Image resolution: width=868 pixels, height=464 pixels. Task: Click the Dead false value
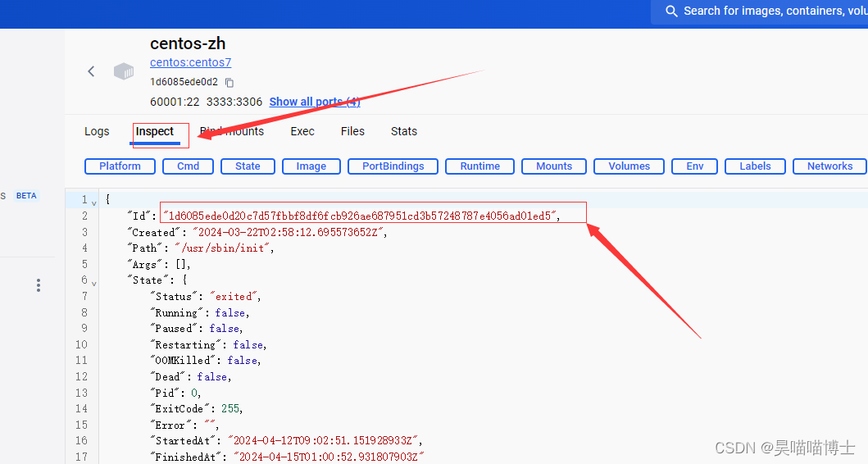(212, 377)
